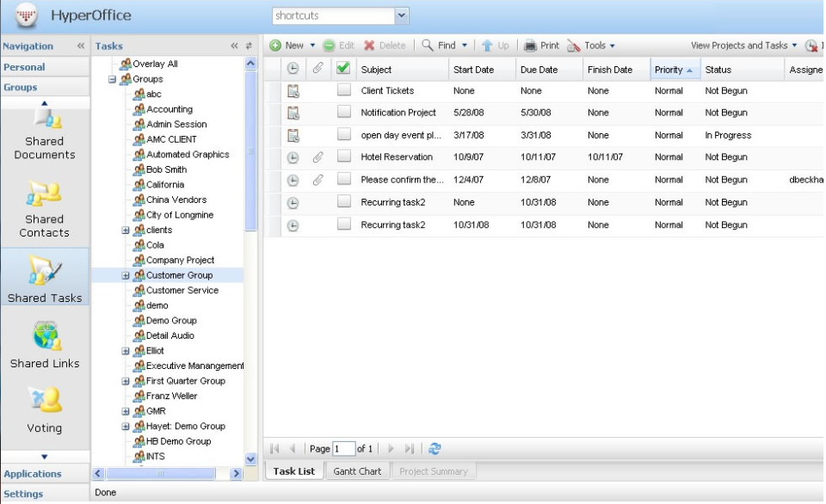The image size is (826, 504).
Task: Open the shortcuts dropdown arrow
Action: [x=402, y=15]
